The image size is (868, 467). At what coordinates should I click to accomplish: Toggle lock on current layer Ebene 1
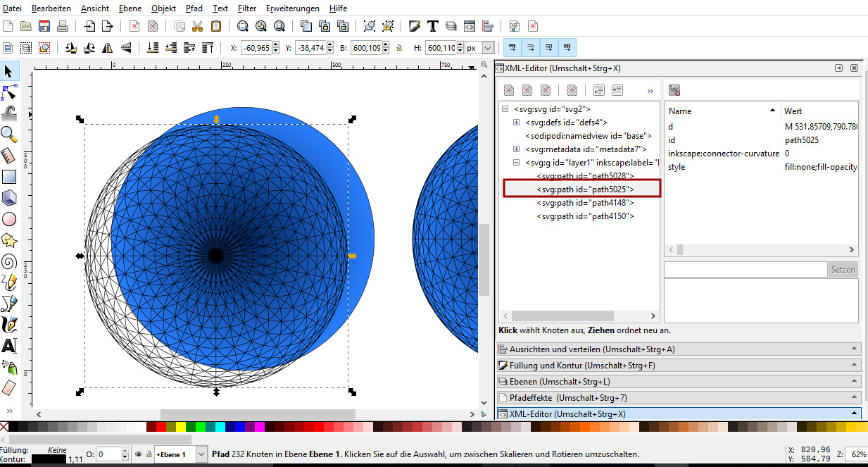point(149,454)
